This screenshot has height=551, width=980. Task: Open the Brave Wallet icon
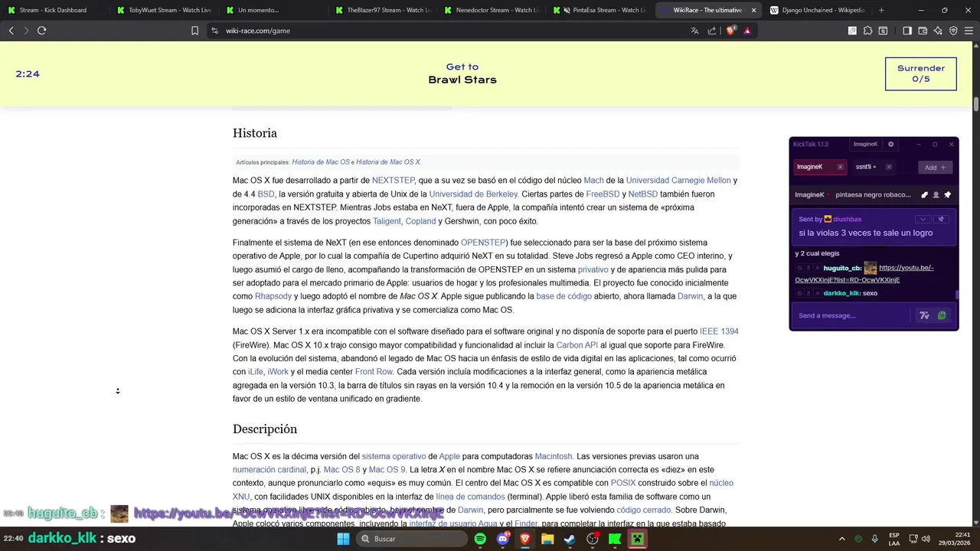923,31
